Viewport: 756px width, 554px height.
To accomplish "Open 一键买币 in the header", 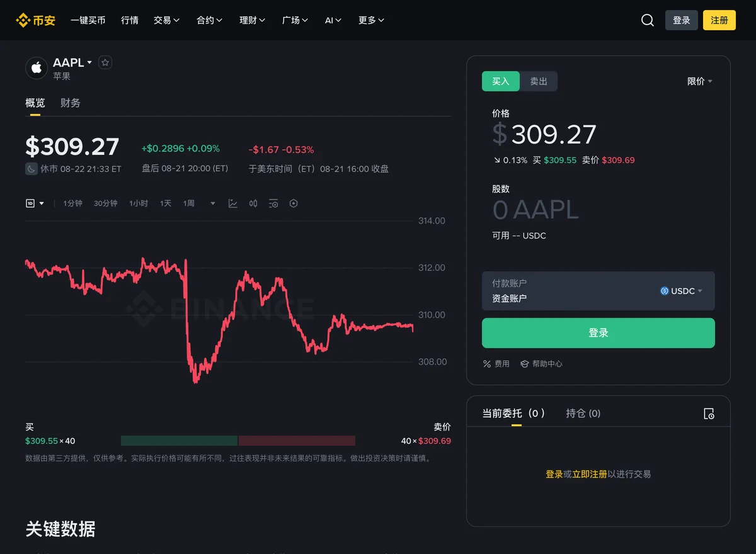I will pyautogui.click(x=88, y=20).
